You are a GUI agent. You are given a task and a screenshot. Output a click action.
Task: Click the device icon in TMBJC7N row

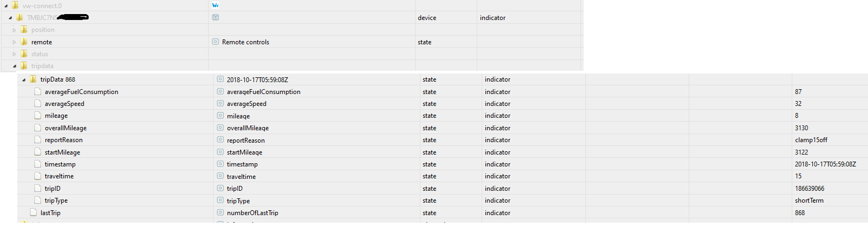coord(216,17)
